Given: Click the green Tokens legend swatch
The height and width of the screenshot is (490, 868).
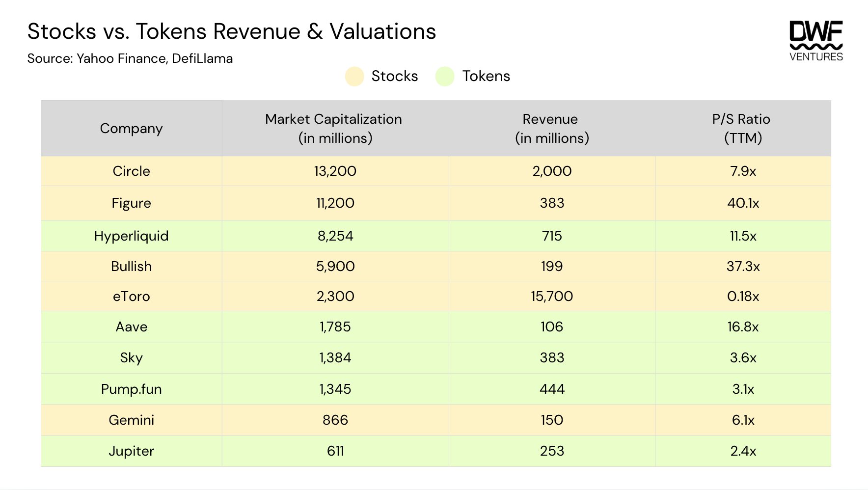Looking at the screenshot, I should (x=445, y=76).
